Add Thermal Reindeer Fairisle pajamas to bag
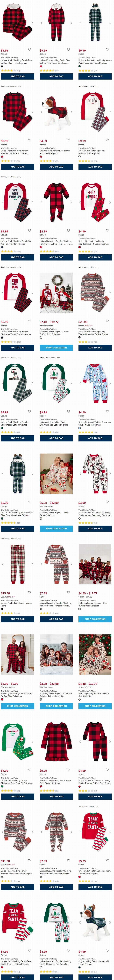The width and height of the screenshot is (114, 980). 95,348
